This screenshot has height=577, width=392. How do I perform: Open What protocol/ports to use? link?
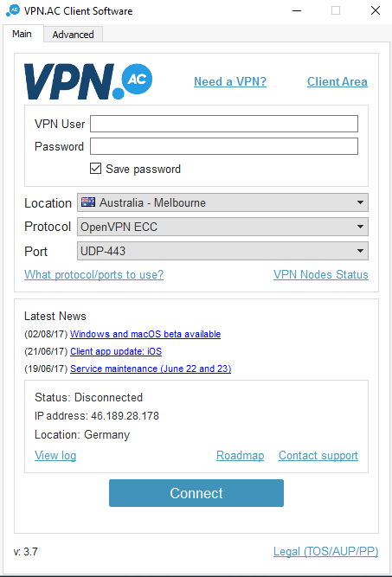point(93,274)
